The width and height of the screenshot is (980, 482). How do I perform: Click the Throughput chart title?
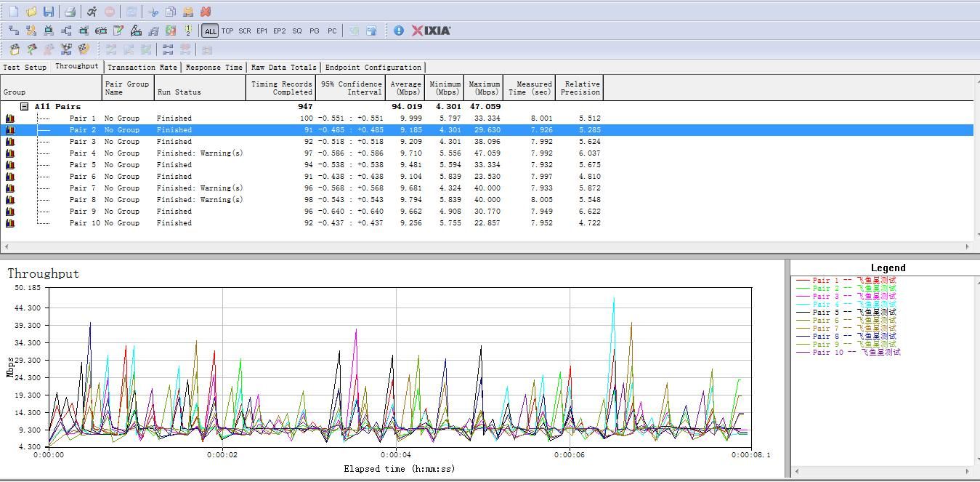[44, 273]
